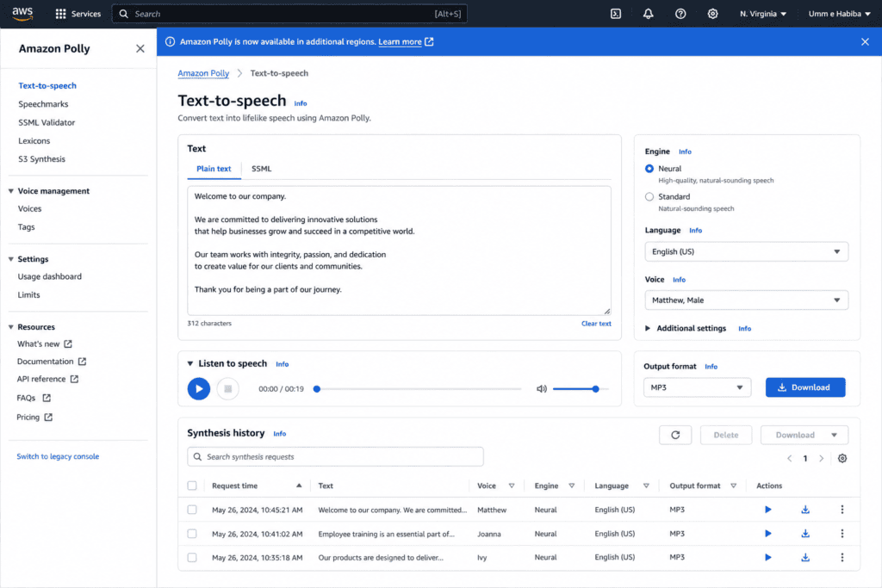Image resolution: width=882 pixels, height=588 pixels.
Task: Click Clear text link
Action: tap(596, 323)
